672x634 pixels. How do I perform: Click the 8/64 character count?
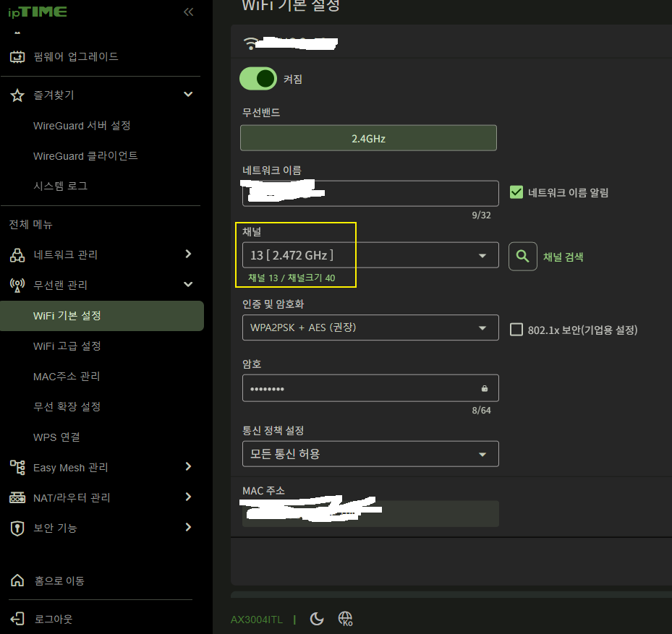481,411
